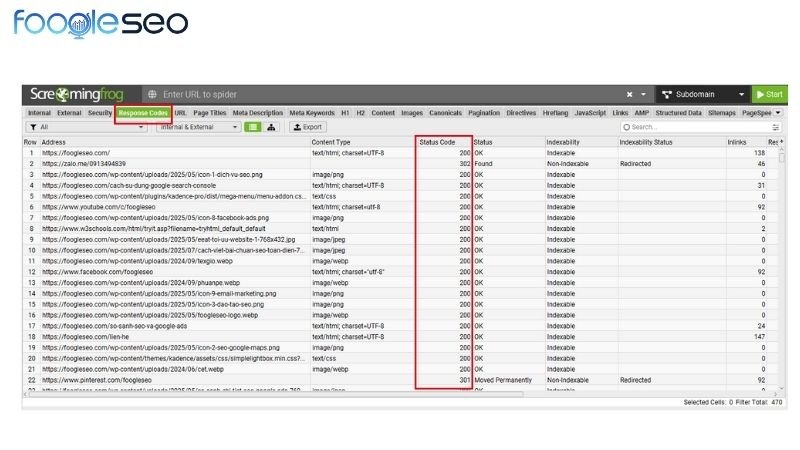Viewport: 800px width, 450px height.
Task: Click the horizontal scrollbar under the table
Action: pos(276,394)
